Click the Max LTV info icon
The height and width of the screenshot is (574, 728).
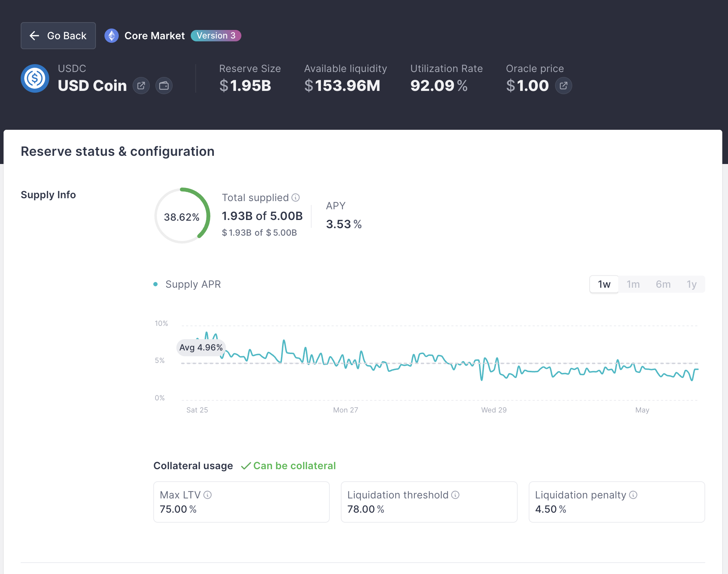(207, 495)
